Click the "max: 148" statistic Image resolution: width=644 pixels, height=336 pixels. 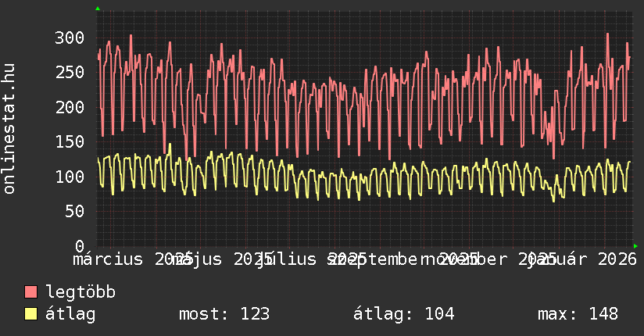[x=578, y=314]
